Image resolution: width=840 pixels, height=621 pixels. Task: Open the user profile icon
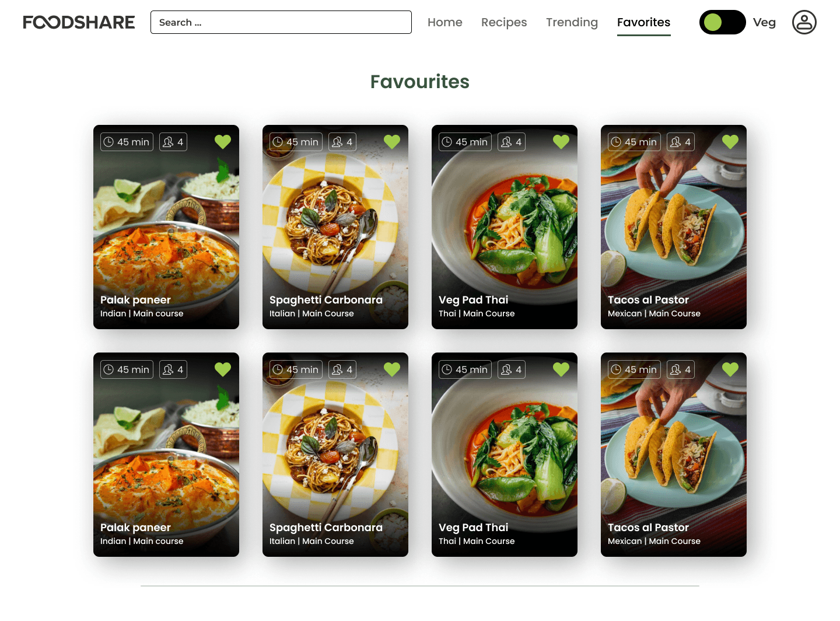pos(804,22)
